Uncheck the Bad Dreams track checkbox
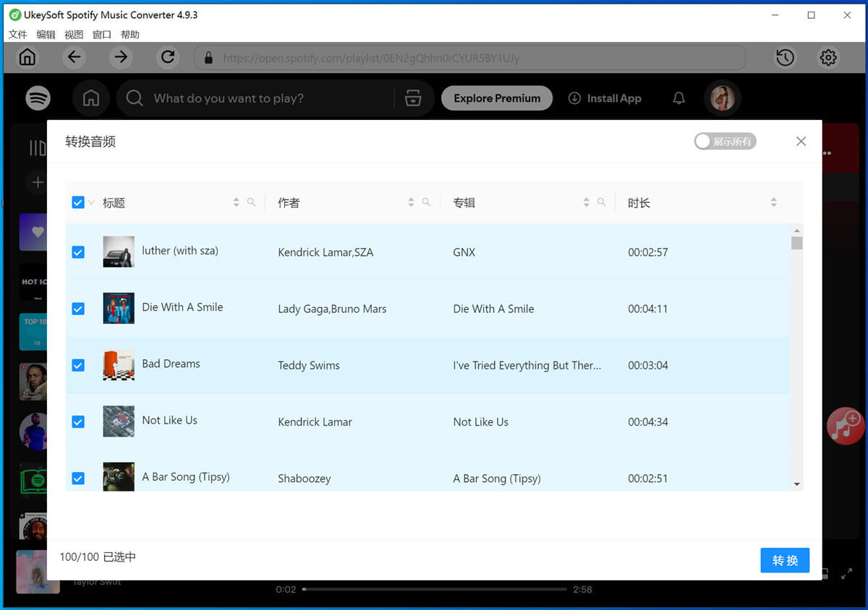The height and width of the screenshot is (610, 868). click(78, 366)
